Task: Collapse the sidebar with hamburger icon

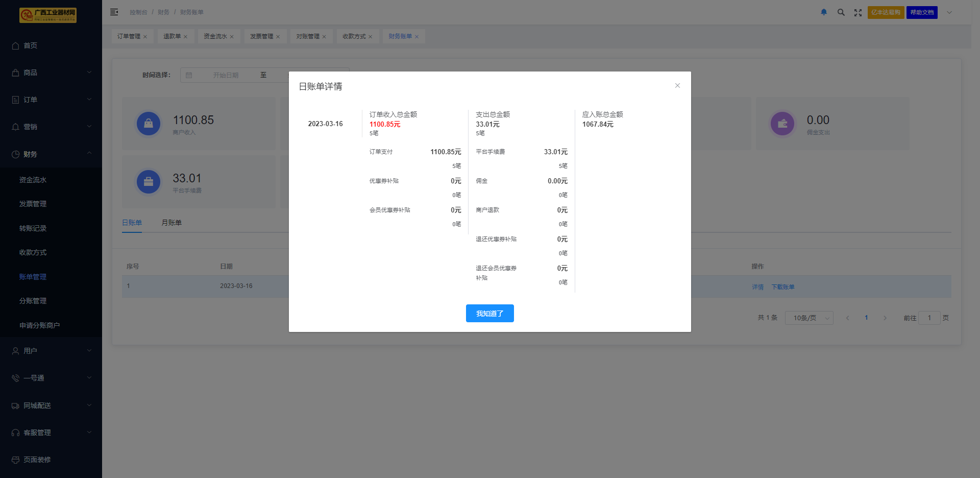Action: click(x=114, y=12)
